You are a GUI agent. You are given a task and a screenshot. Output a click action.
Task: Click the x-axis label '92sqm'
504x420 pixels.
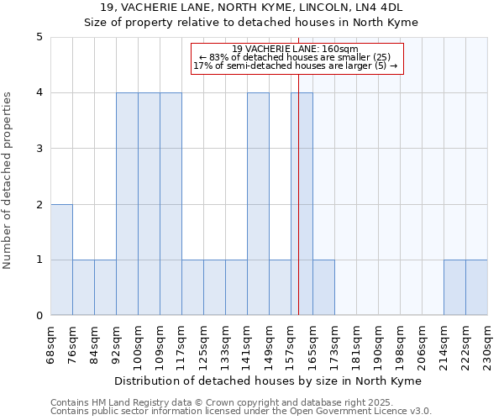pos(116,345)
